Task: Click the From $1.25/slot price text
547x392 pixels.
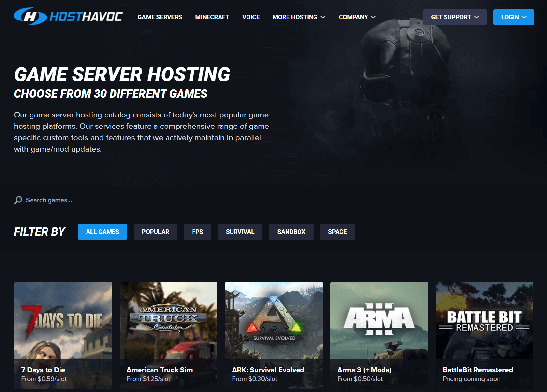Action: (149, 379)
